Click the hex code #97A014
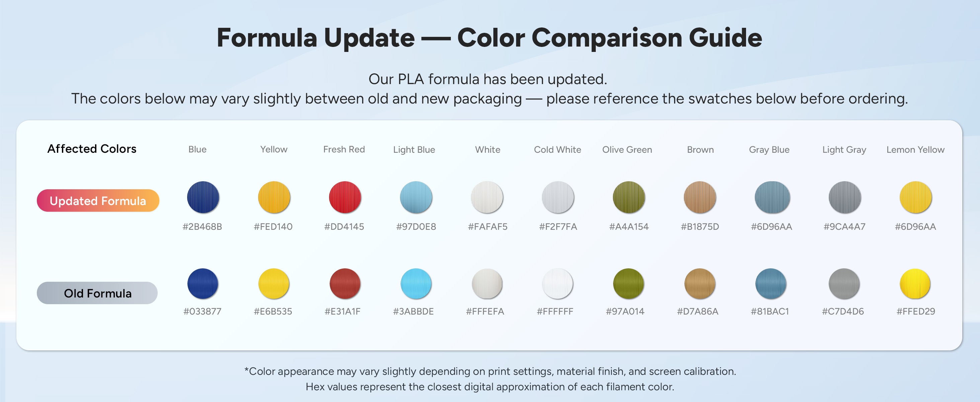Image resolution: width=980 pixels, height=402 pixels. (x=625, y=312)
